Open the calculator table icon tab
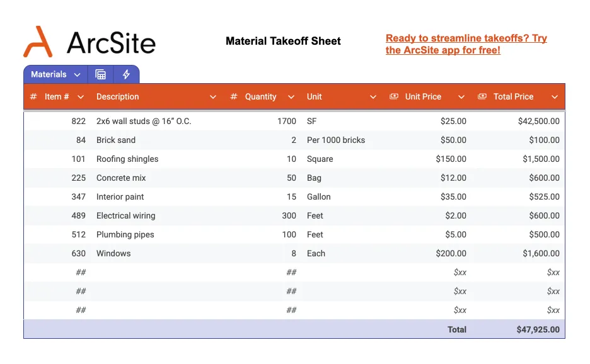This screenshot has width=590, height=364. 100,74
